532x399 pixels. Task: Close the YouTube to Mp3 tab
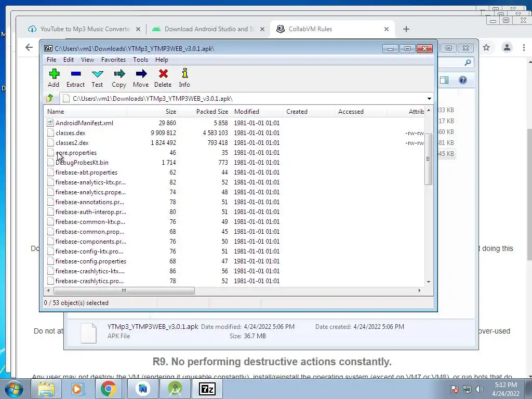click(138, 29)
